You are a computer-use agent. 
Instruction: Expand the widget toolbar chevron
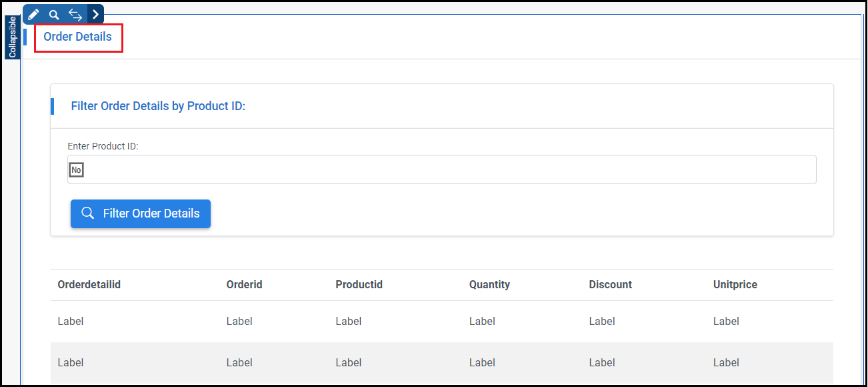click(96, 14)
